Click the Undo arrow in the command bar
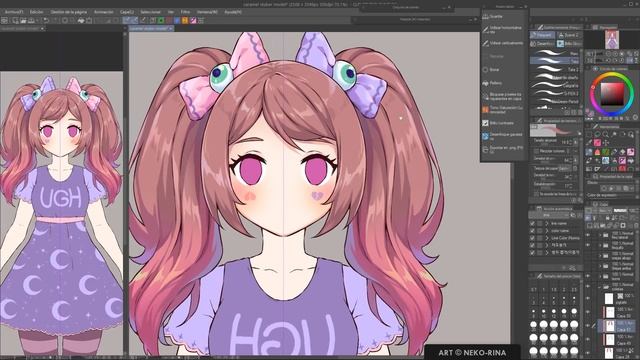640x360 pixels. 46,20
